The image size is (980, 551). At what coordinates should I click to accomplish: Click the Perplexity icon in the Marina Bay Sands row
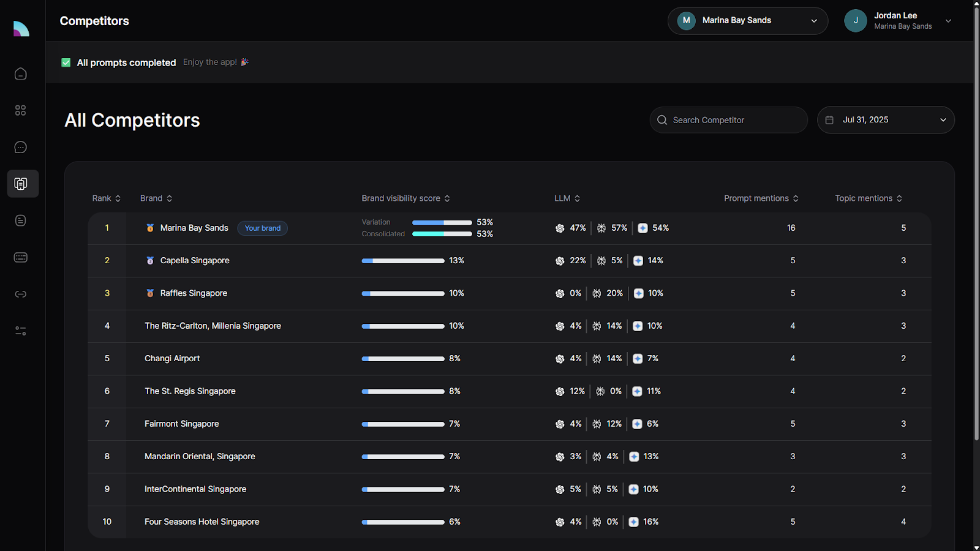point(601,228)
